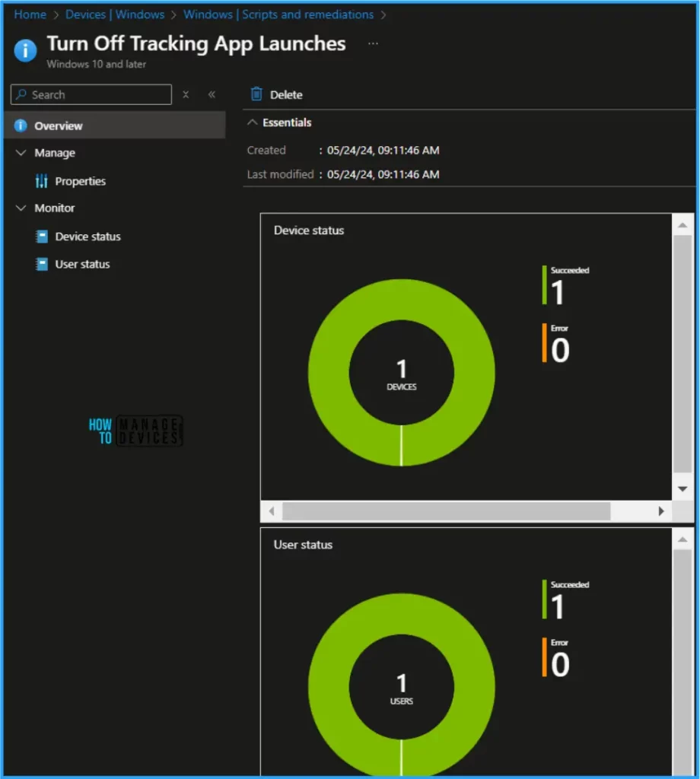Click vertical scrollbar thumb in Device status panel
Screen dimensions: 700x779
pos(682,354)
